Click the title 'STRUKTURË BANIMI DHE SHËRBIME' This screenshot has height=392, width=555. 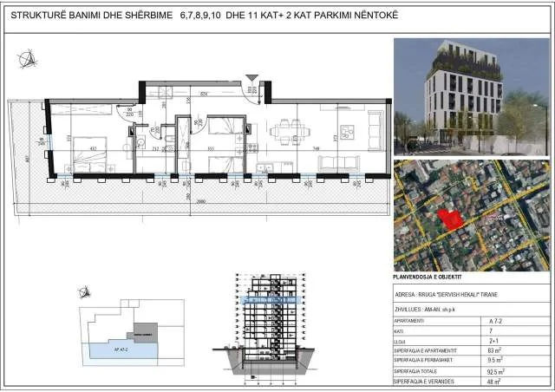92,16
